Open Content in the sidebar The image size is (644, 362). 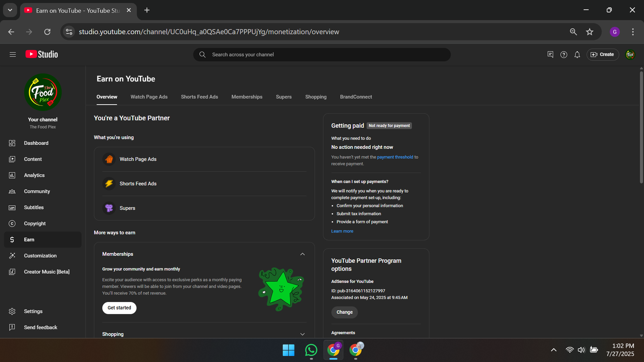point(43,159)
